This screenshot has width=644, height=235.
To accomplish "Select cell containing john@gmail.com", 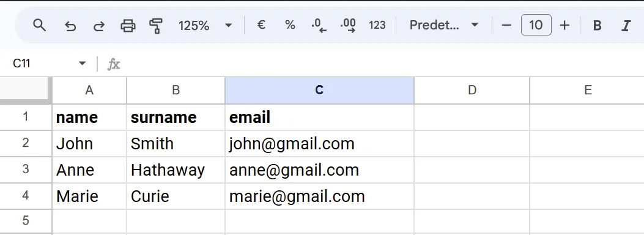I will point(319,144).
